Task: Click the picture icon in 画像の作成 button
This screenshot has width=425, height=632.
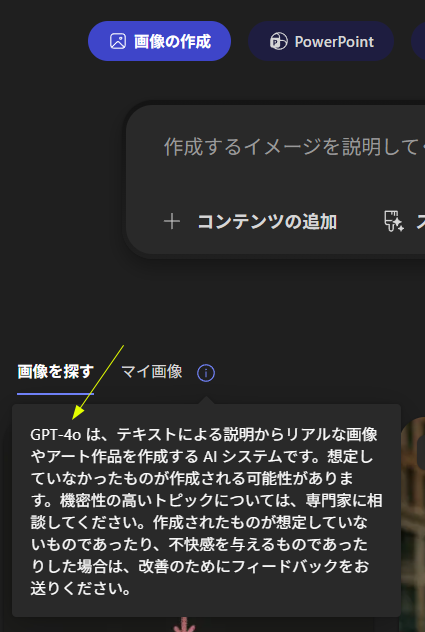Action: 118,42
